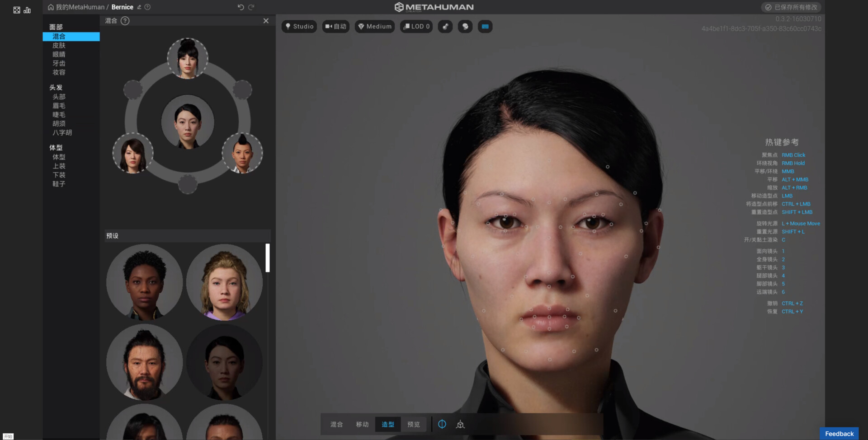Click 已保存所有修改 status button

point(792,7)
